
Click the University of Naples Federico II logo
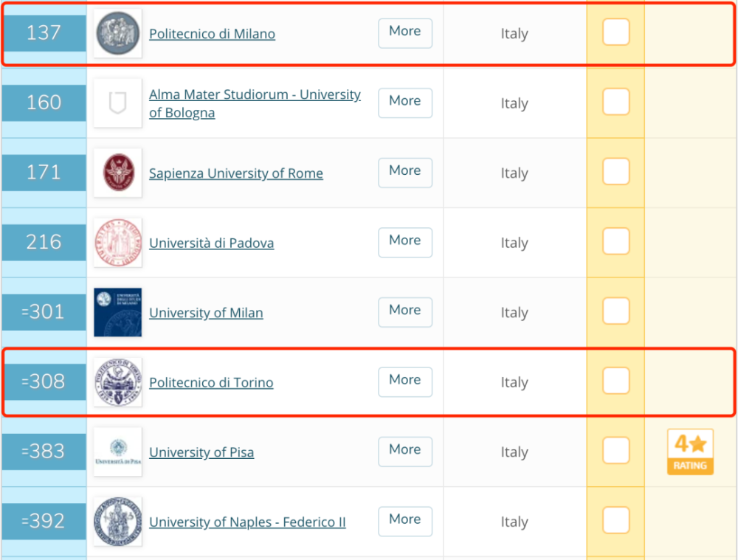pos(117,522)
